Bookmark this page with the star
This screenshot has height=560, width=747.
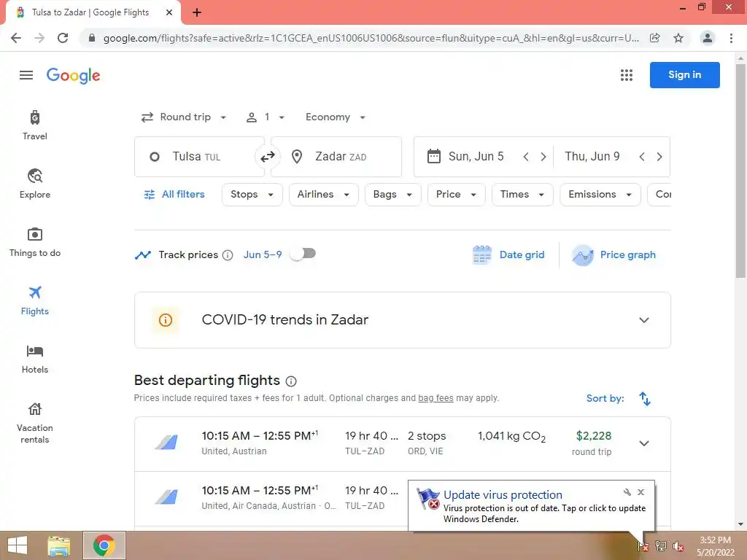tap(678, 38)
